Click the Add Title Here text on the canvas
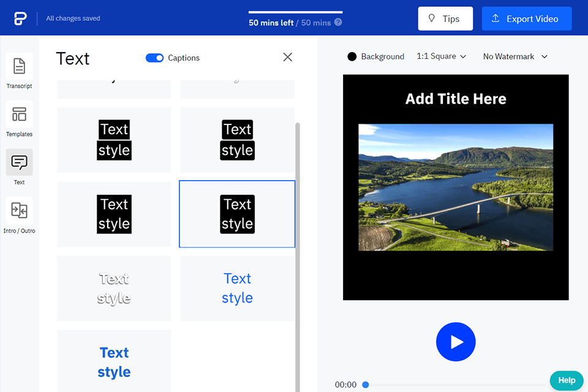The width and height of the screenshot is (588, 392). point(456,99)
